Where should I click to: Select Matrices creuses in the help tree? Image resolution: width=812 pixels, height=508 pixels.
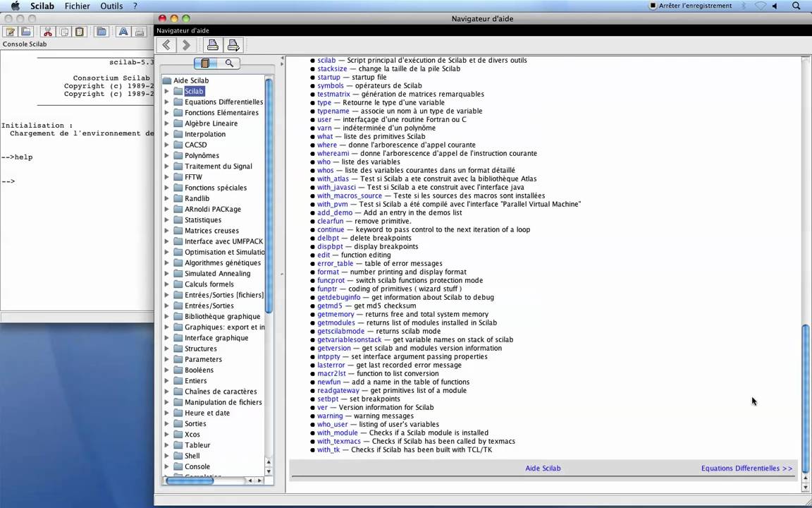pos(211,231)
